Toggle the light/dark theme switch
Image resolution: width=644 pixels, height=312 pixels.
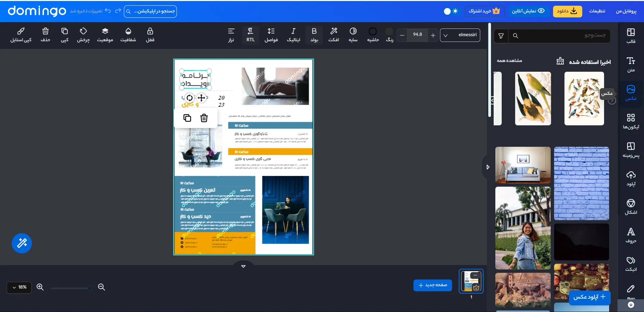pos(451,11)
